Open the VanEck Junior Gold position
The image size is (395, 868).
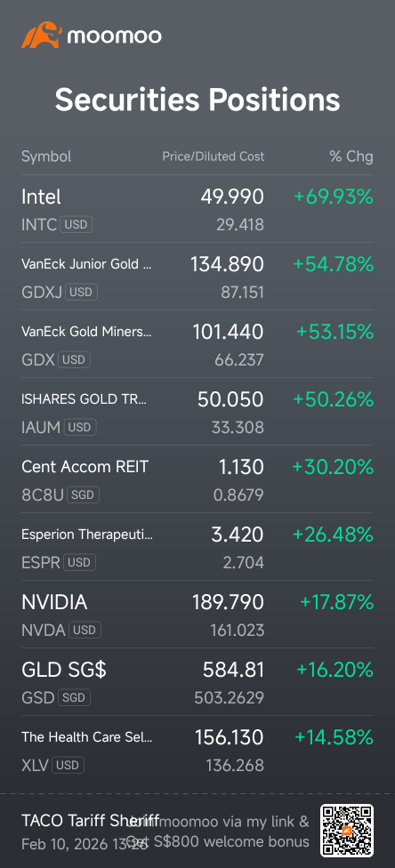tap(197, 277)
